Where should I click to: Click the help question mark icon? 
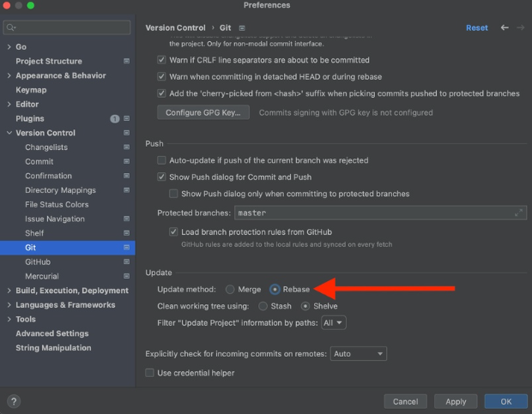click(14, 401)
